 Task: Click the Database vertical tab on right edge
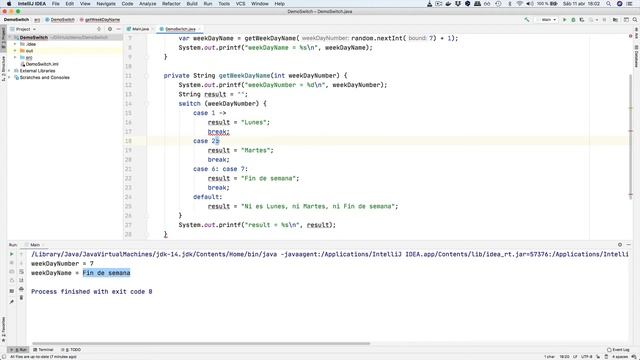point(636,56)
